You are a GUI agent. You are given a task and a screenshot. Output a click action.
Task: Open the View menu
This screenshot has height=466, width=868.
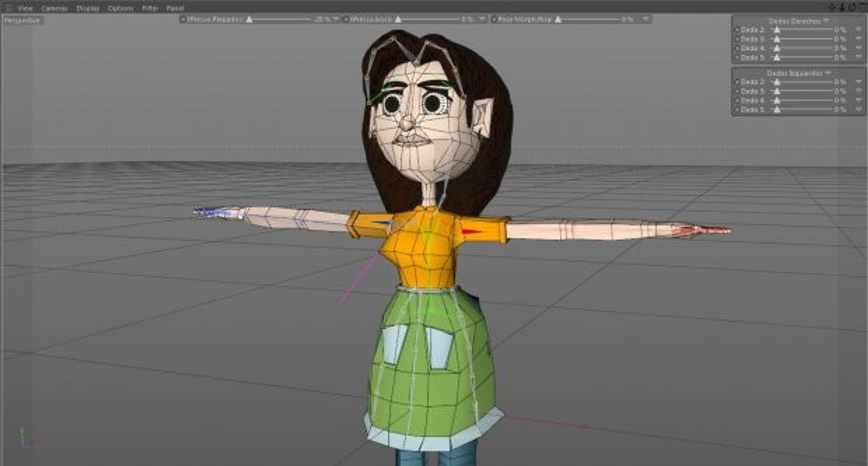tap(25, 8)
